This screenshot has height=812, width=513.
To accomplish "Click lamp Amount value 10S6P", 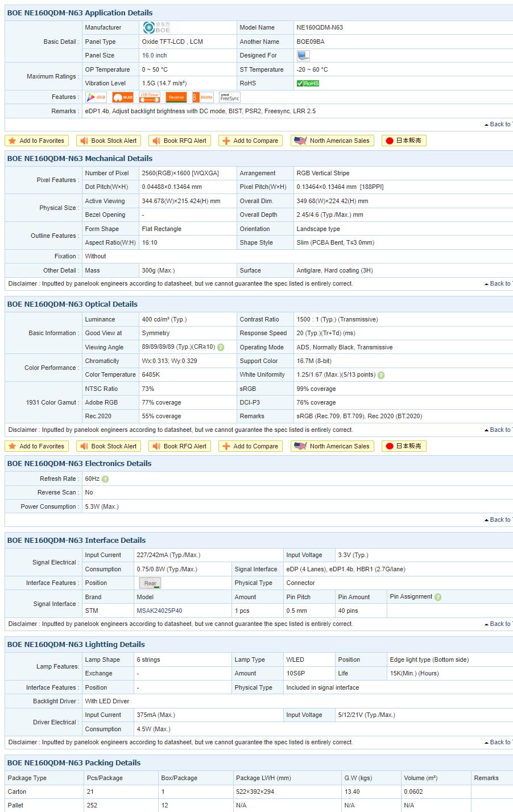I will (295, 674).
